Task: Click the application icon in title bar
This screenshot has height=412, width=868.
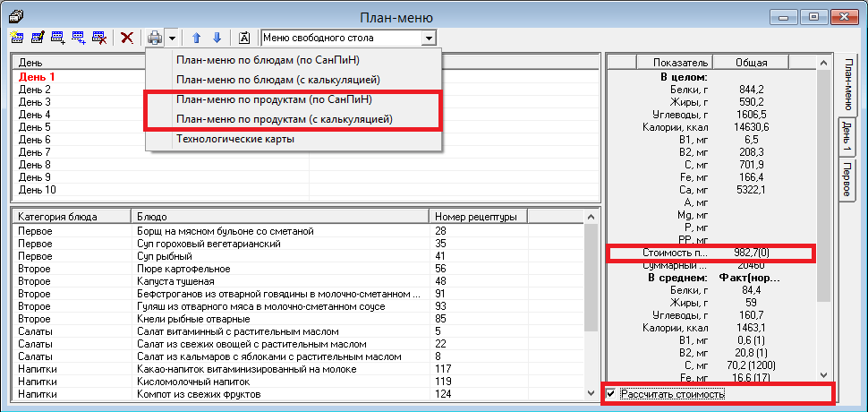Action: pos(17,17)
